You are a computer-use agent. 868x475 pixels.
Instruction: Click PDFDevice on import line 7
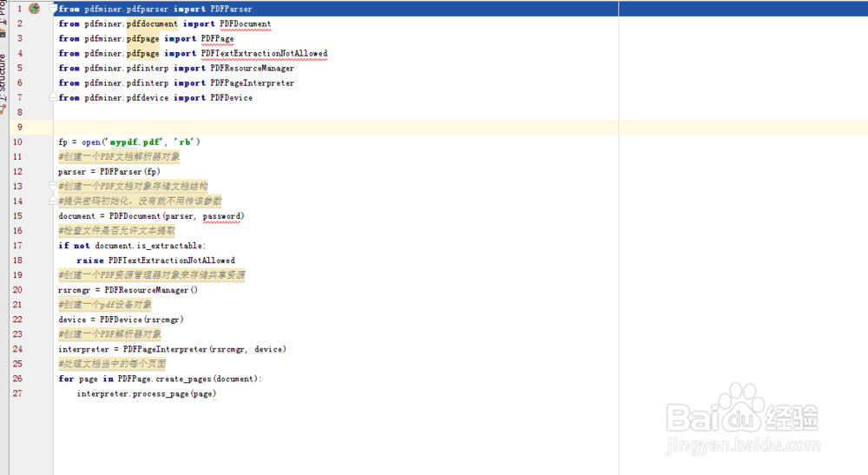coord(231,97)
